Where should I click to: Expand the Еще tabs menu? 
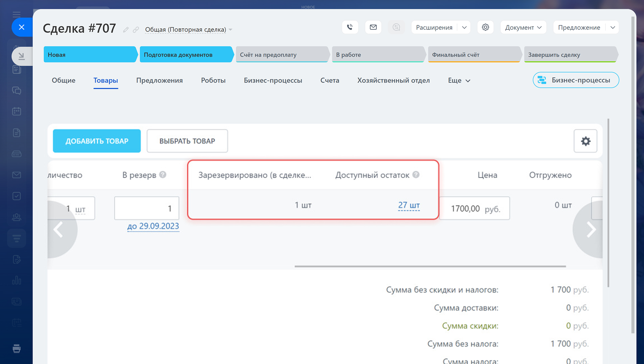pos(459,80)
